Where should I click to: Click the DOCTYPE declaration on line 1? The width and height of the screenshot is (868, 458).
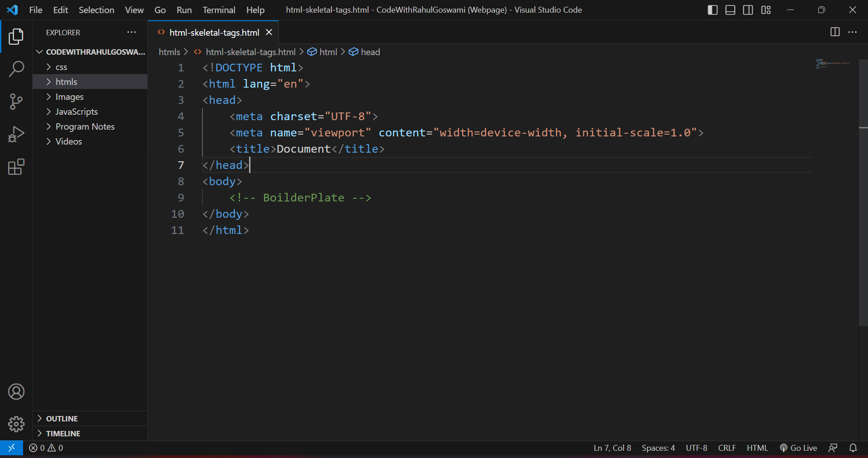(x=253, y=68)
